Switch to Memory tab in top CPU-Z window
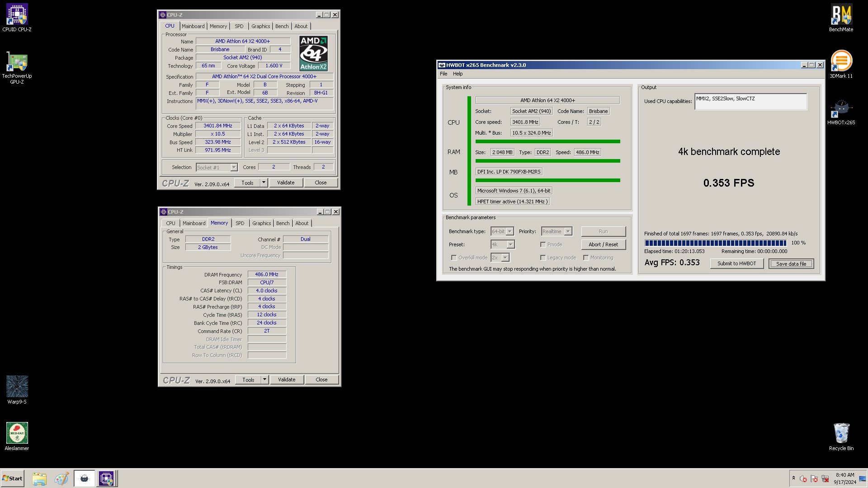 pyautogui.click(x=218, y=26)
